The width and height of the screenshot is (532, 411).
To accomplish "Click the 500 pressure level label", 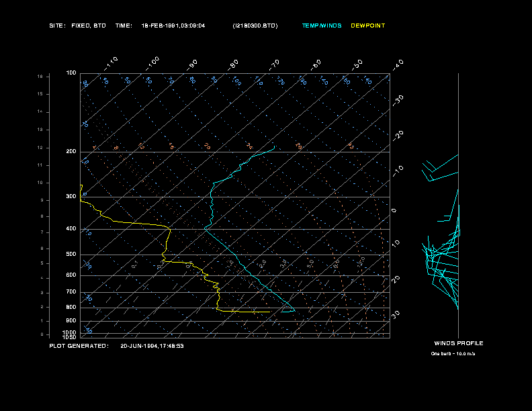I will (71, 254).
